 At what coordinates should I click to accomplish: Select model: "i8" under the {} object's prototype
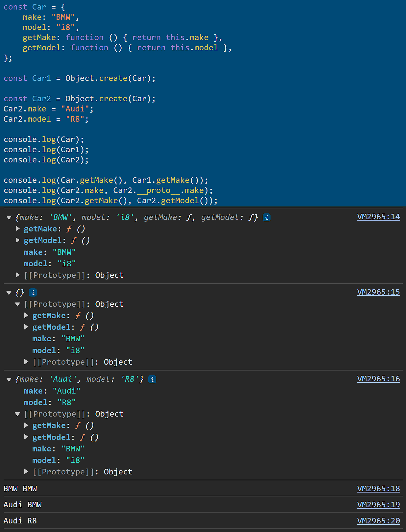click(58, 351)
